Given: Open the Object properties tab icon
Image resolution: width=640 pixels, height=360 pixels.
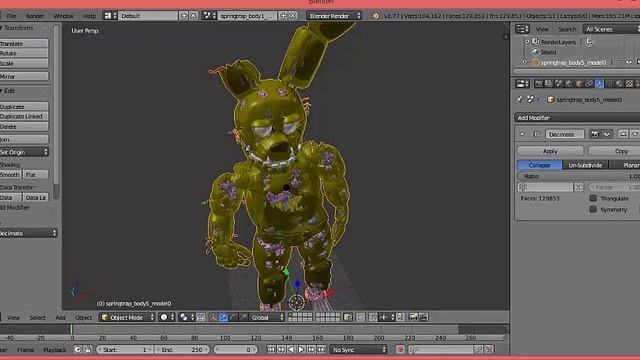Looking at the screenshot, I should [579, 84].
